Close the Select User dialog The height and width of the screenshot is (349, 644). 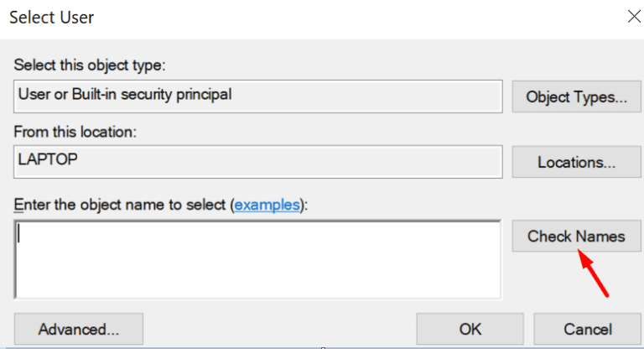tap(632, 14)
